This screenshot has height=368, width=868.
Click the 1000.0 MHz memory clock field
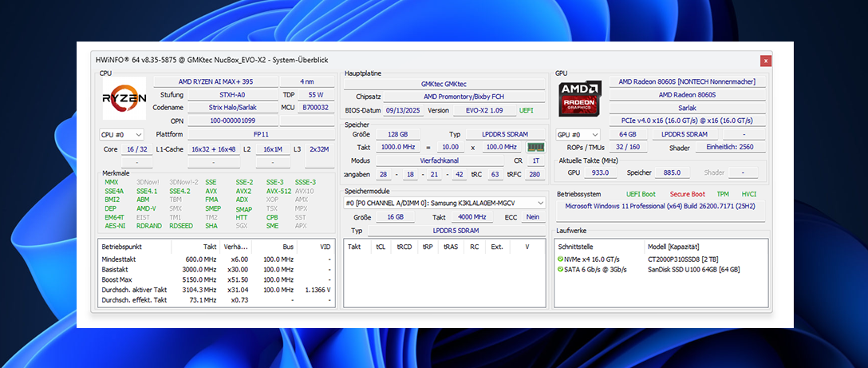399,147
